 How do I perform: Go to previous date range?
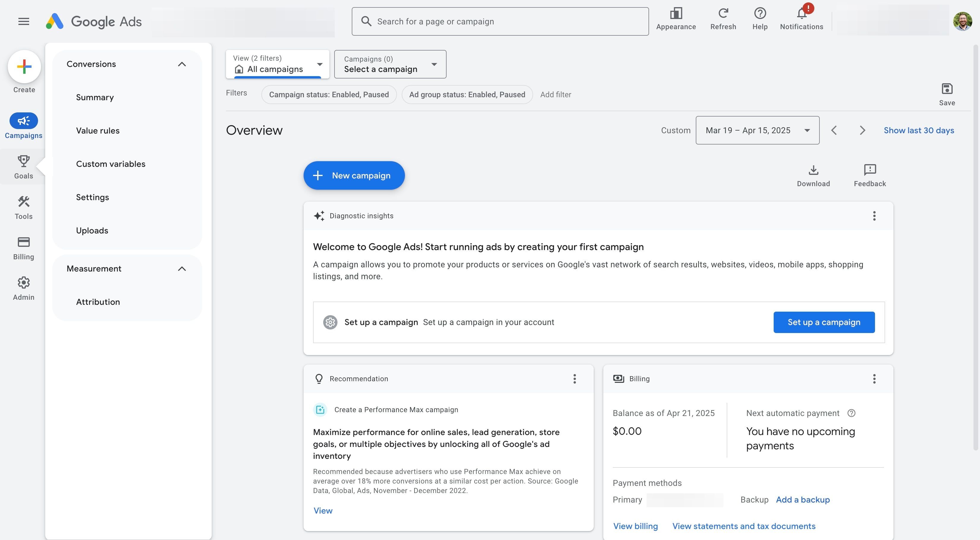click(x=834, y=130)
